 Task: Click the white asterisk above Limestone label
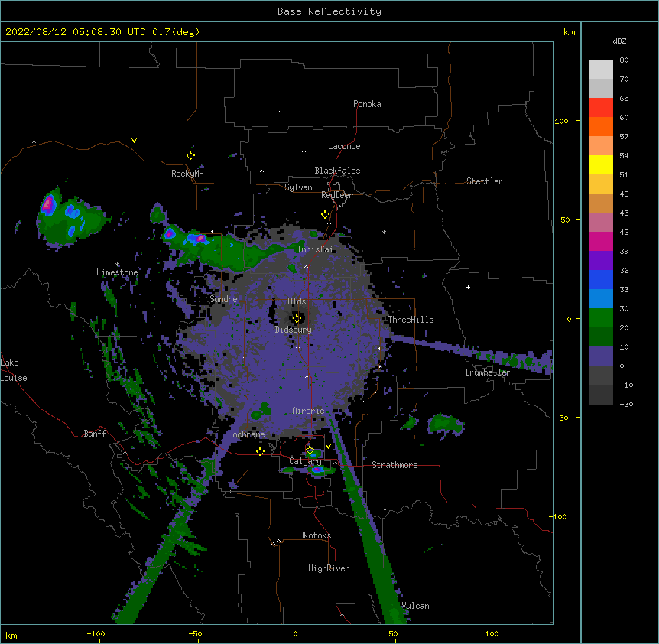[x=118, y=265]
